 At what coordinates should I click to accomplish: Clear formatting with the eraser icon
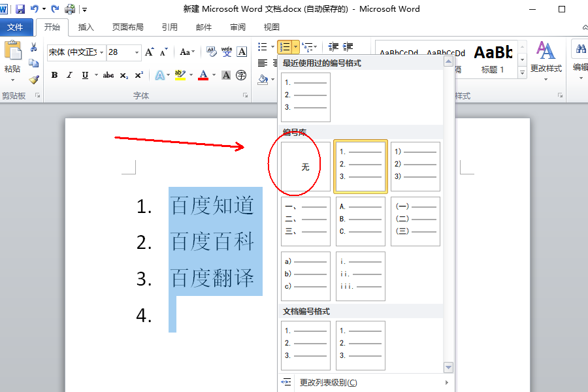pyautogui.click(x=212, y=52)
